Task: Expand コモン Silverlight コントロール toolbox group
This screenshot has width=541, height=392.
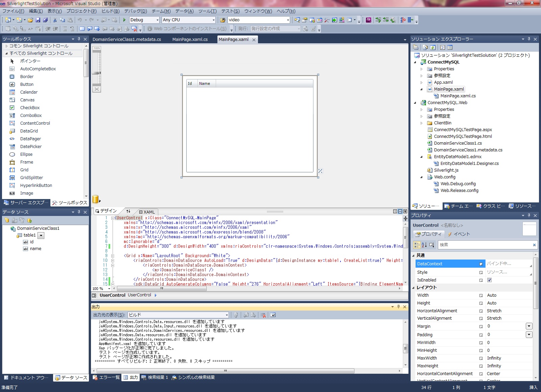Action: tap(6, 46)
